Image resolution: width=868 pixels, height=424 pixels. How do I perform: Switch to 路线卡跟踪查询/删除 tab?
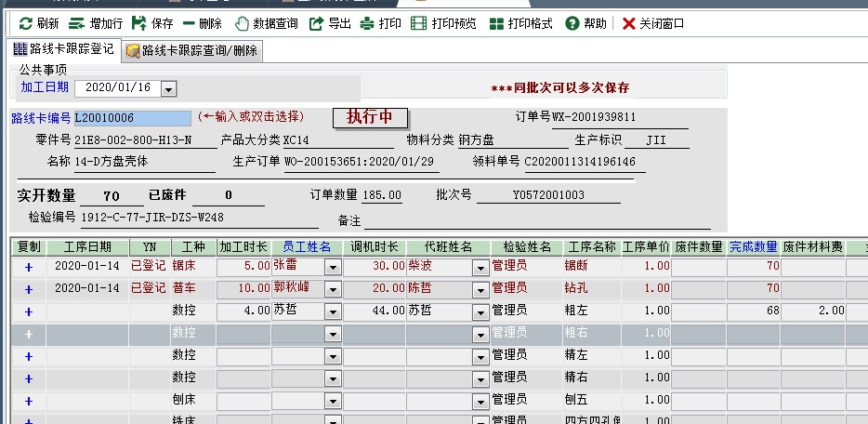(192, 51)
